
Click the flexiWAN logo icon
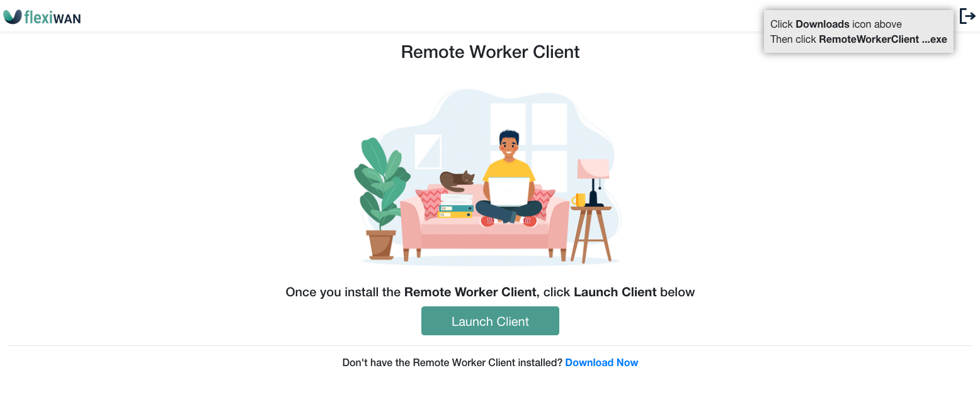12,17
